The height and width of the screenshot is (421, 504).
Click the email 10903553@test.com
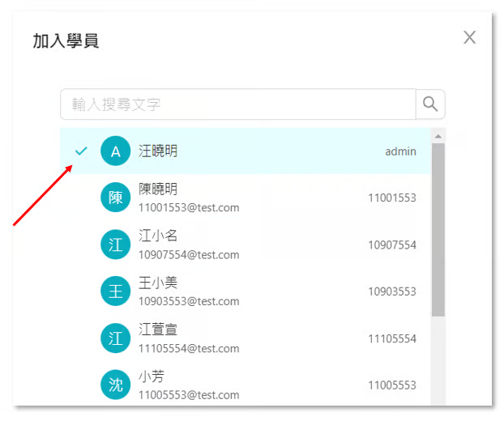coord(189,302)
